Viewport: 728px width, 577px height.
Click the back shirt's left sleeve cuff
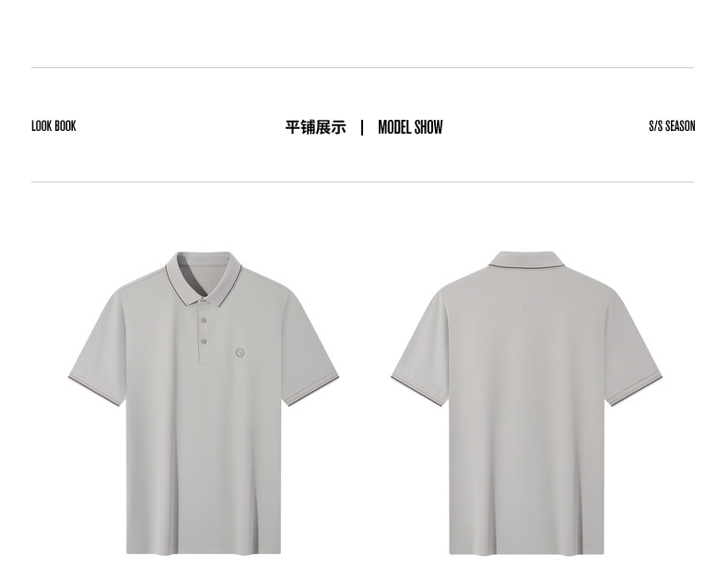click(418, 390)
